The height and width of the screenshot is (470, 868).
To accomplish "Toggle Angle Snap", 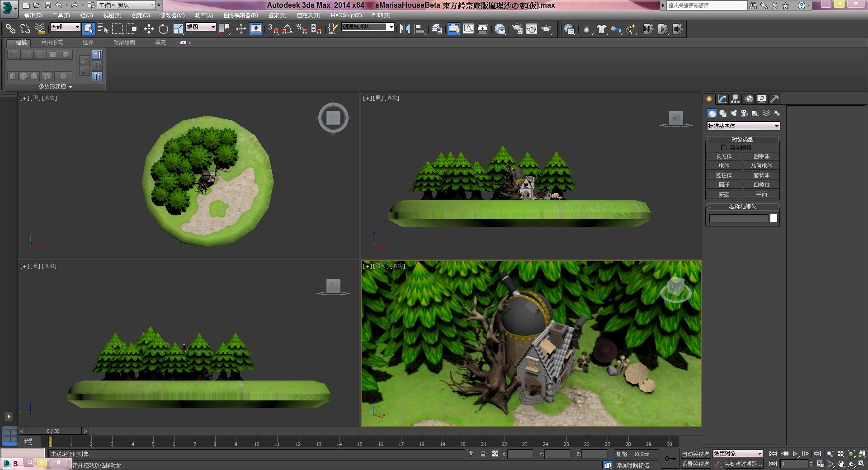I will pos(288,29).
